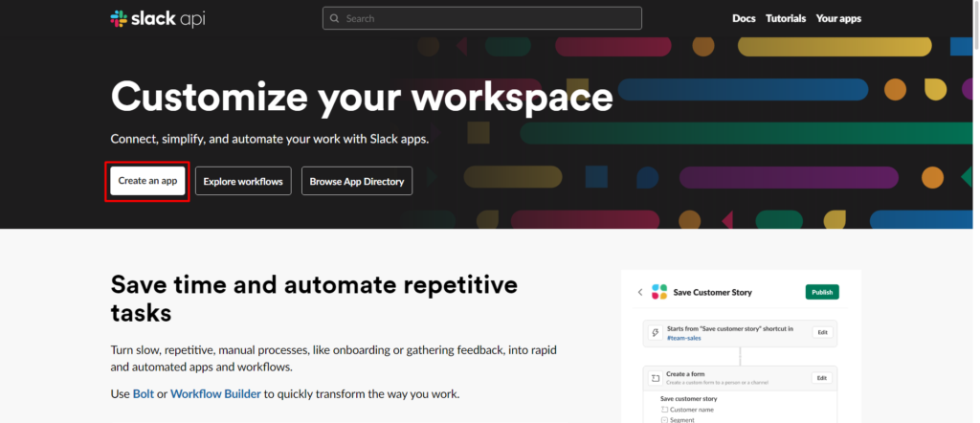Focus the Search input field

pos(482,18)
